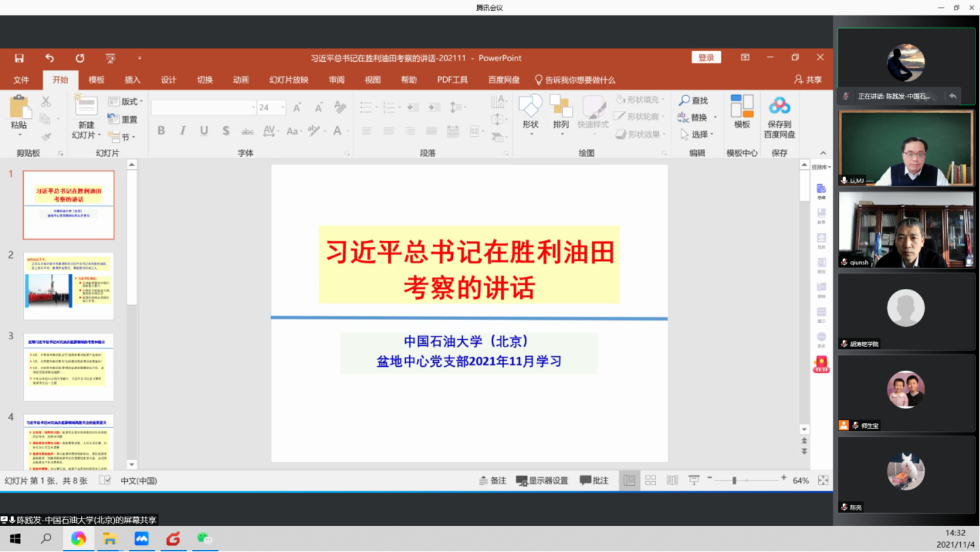This screenshot has width=980, height=552.
Task: Switch to the Slide Show tab
Action: point(288,80)
